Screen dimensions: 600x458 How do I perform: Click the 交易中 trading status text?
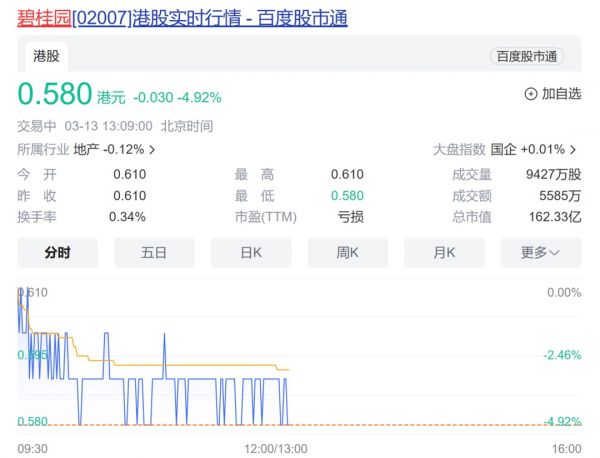point(37,126)
